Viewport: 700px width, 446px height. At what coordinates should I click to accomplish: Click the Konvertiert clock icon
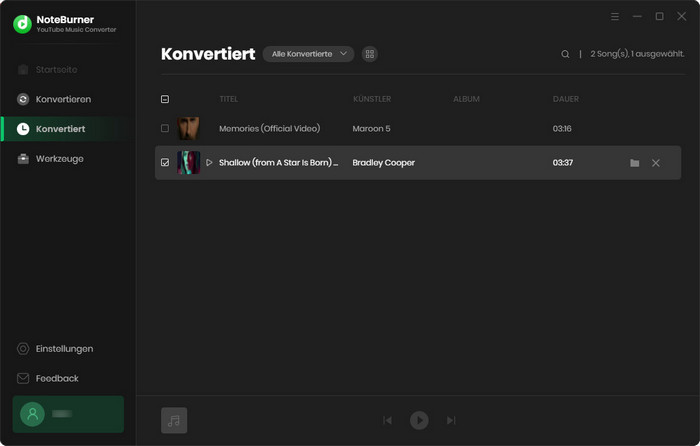point(23,129)
